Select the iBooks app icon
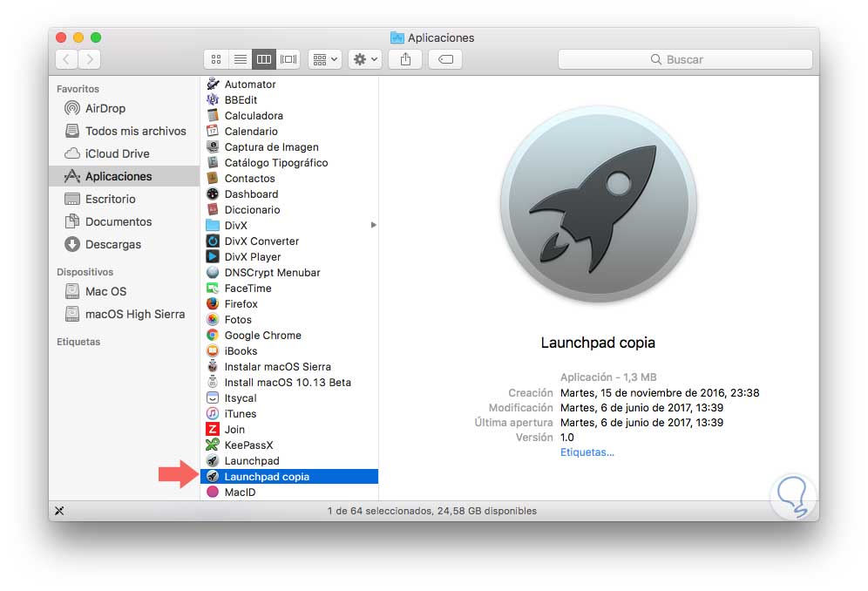 [x=213, y=351]
